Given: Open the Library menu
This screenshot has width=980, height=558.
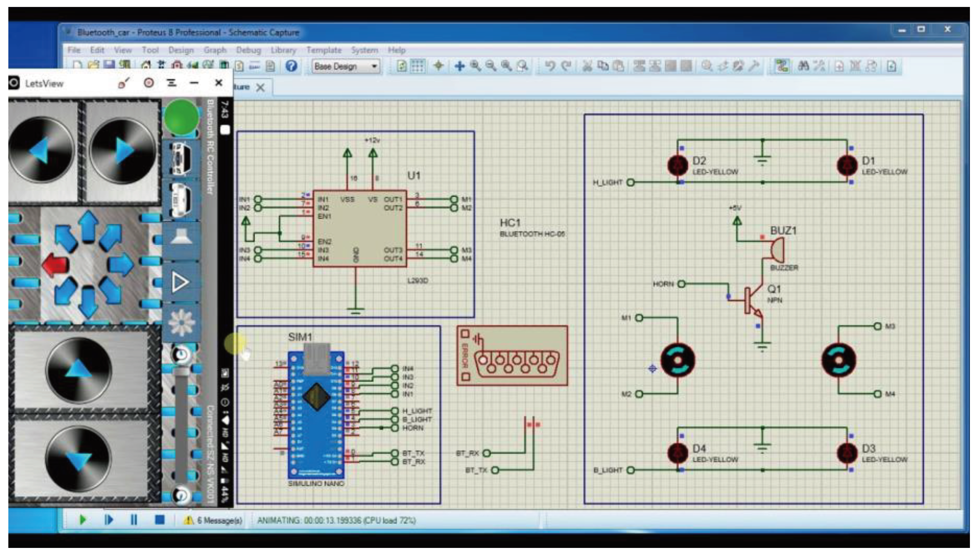Looking at the screenshot, I should pos(283,50).
